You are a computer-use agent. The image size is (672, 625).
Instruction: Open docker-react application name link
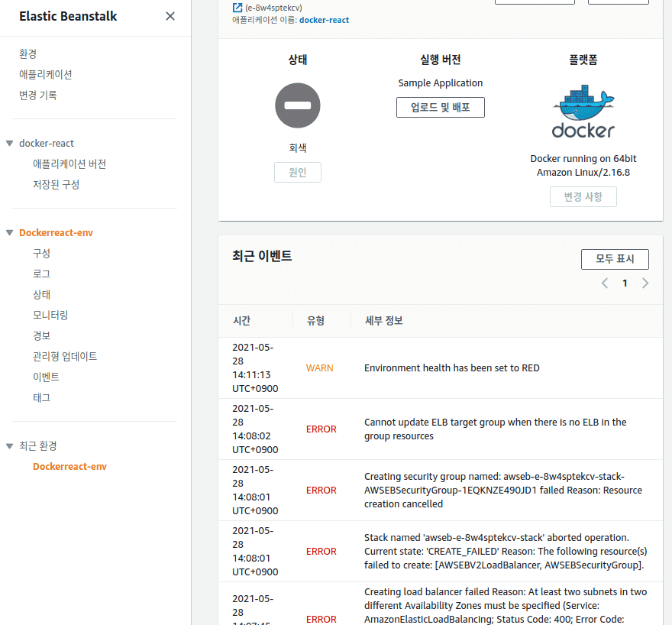[x=324, y=20]
